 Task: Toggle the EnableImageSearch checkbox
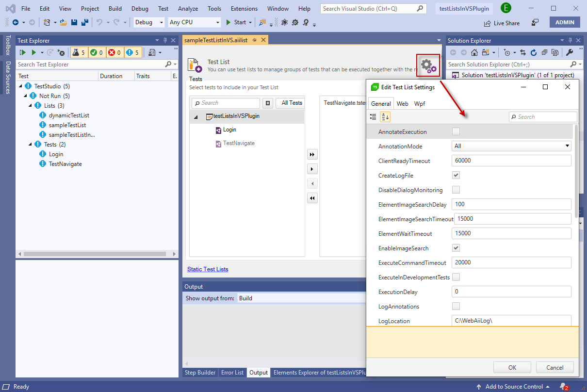pos(456,248)
